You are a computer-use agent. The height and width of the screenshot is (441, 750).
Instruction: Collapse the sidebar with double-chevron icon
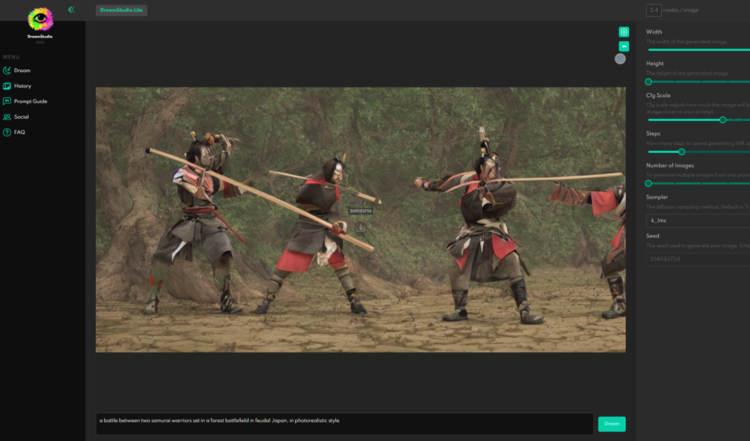[71, 10]
